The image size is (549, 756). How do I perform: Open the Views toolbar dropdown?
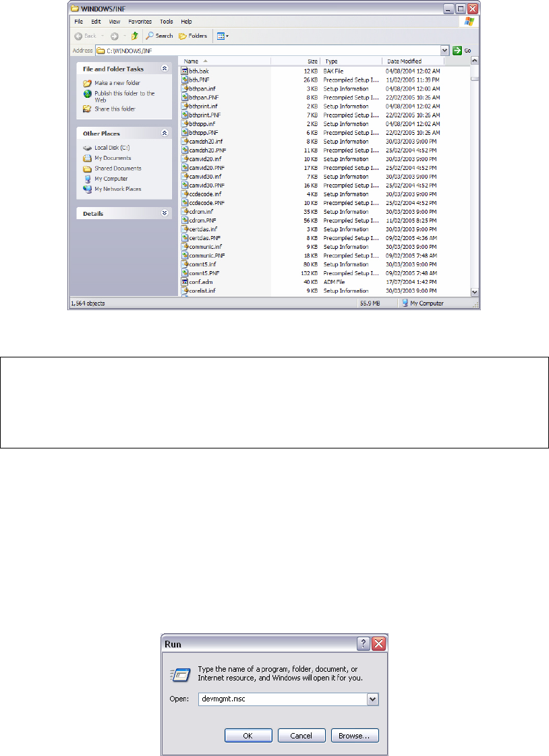pos(223,36)
